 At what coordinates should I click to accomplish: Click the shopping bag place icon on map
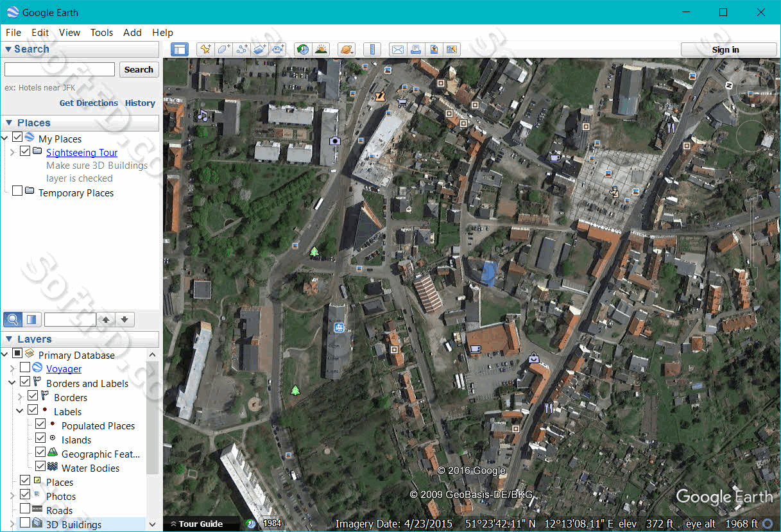(x=533, y=358)
